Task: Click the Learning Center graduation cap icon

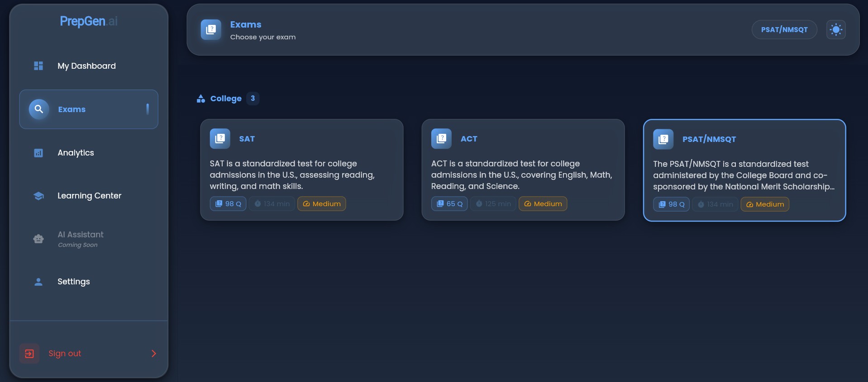Action: click(38, 196)
